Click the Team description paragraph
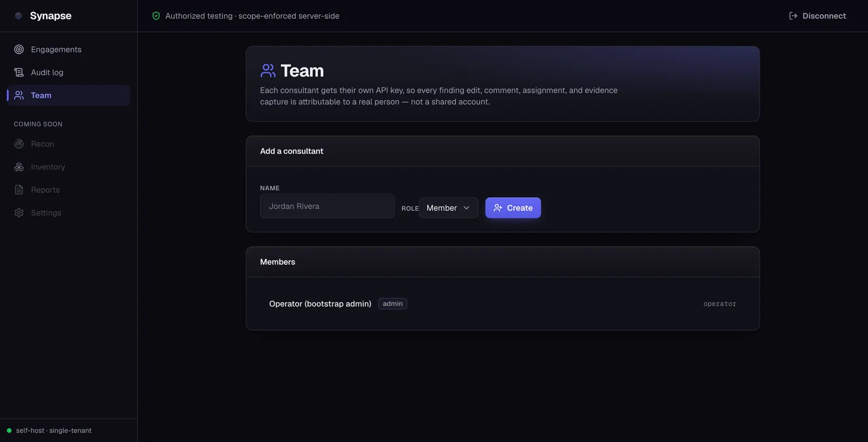Screen dimensions: 868x442 (438, 96)
